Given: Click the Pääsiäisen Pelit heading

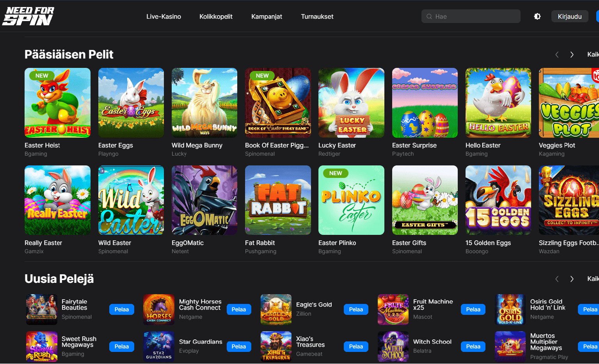Looking at the screenshot, I should click(69, 54).
